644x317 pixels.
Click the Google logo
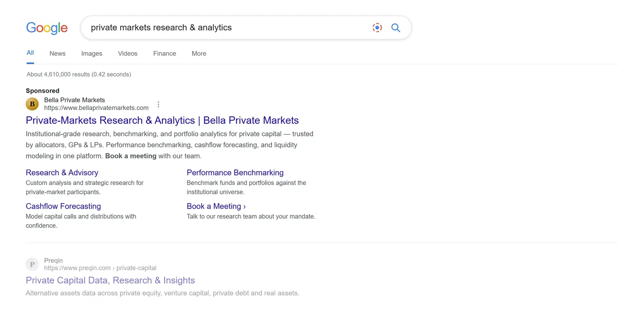point(47,28)
